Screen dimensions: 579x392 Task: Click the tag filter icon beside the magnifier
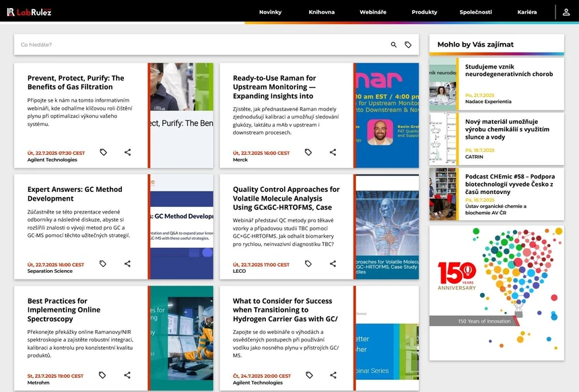[409, 44]
